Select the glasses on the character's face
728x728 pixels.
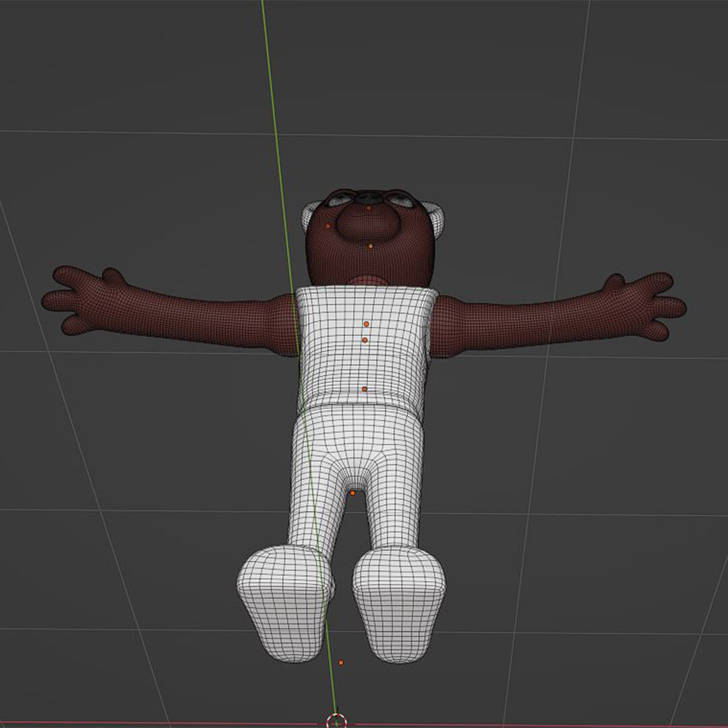369,198
